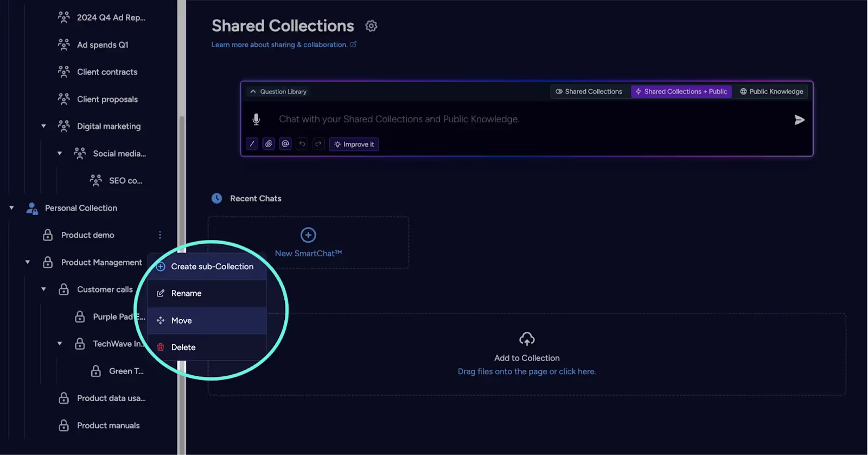Click the group icon beside Client contracts

click(x=63, y=72)
